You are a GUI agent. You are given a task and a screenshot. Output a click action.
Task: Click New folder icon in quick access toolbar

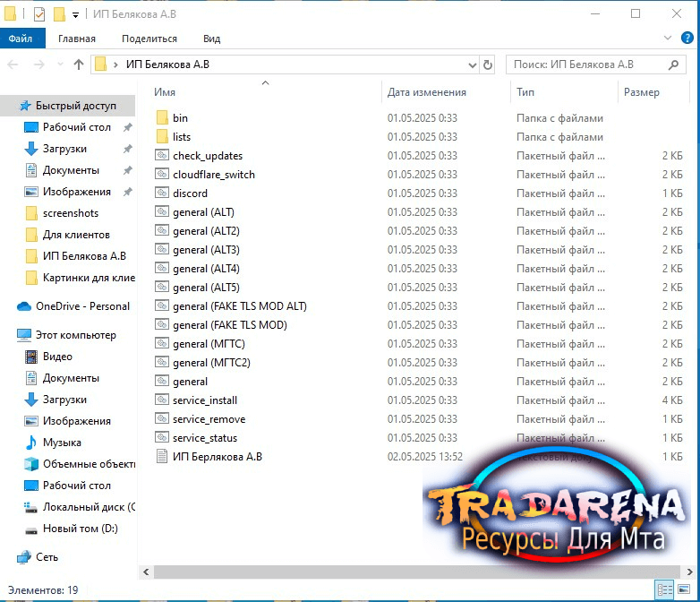pos(59,14)
